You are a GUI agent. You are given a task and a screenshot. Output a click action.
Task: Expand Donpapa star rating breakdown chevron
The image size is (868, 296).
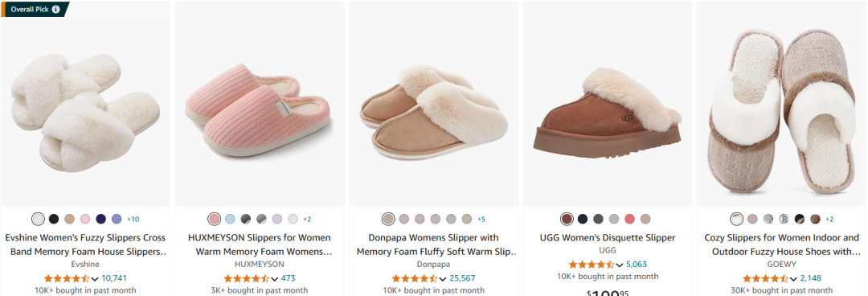[x=443, y=279]
